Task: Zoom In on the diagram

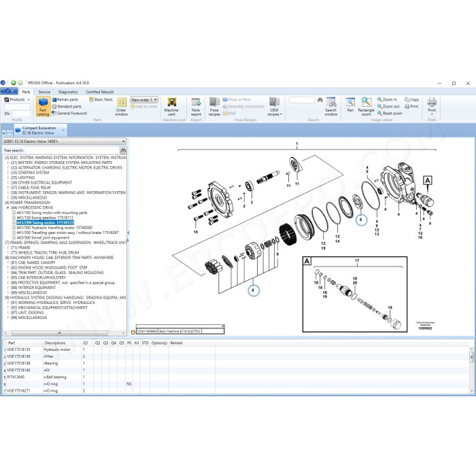Action: (387, 99)
